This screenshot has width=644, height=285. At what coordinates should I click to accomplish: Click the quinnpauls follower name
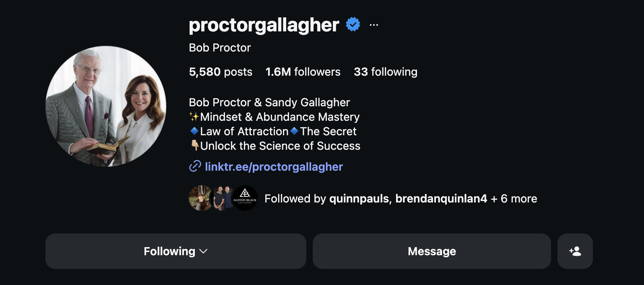click(357, 198)
